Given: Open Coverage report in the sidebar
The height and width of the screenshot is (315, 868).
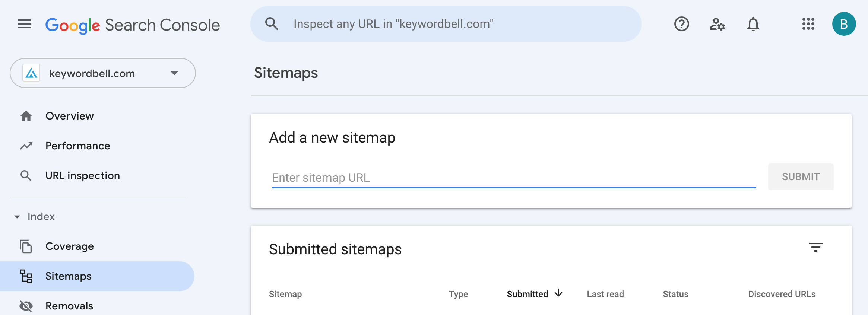Looking at the screenshot, I should (70, 246).
